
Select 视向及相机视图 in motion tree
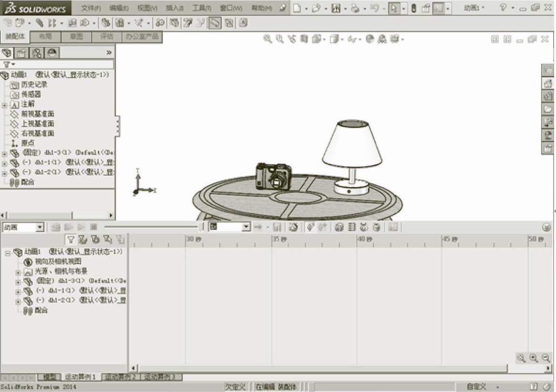pyautogui.click(x=58, y=261)
